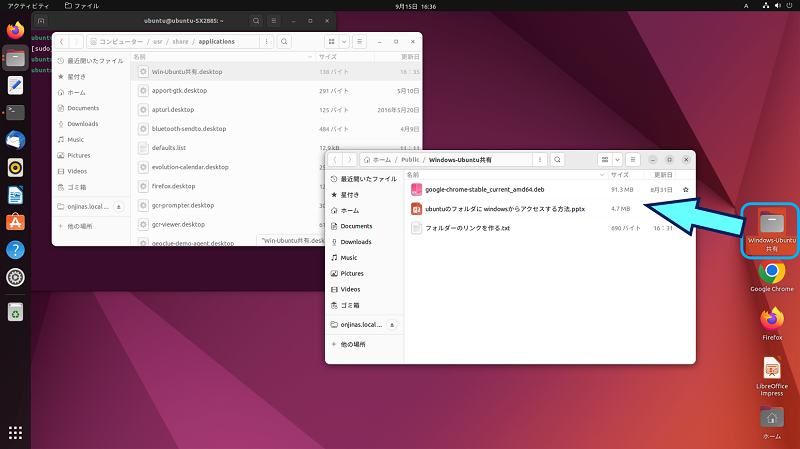Eject the onjinas.local network mount in front window
Screen dimensions: 800x449
[x=392, y=325]
